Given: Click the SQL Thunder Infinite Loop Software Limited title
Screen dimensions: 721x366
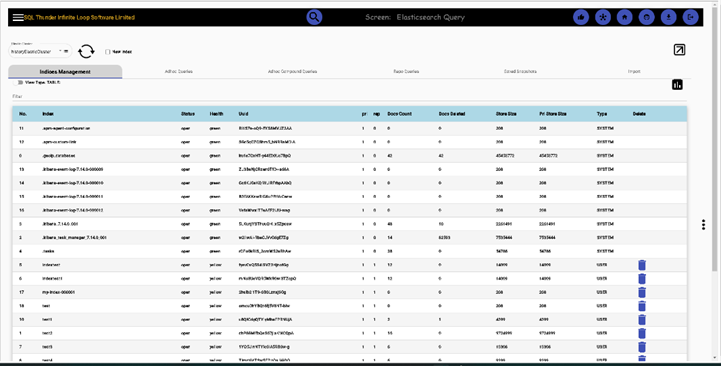Looking at the screenshot, I should (80, 17).
